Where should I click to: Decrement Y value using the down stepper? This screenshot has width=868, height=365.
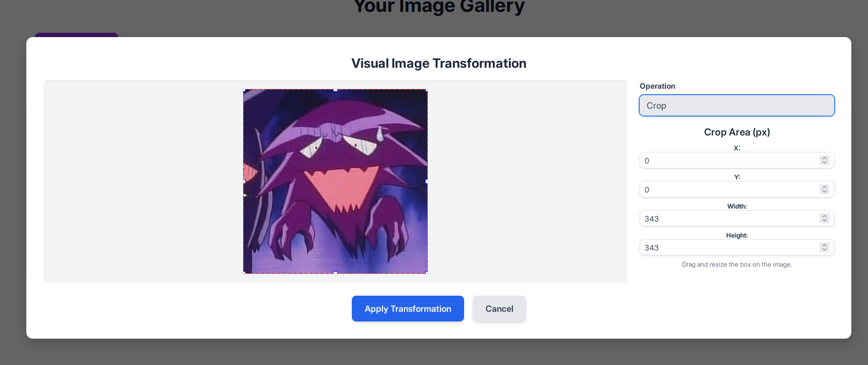[824, 192]
